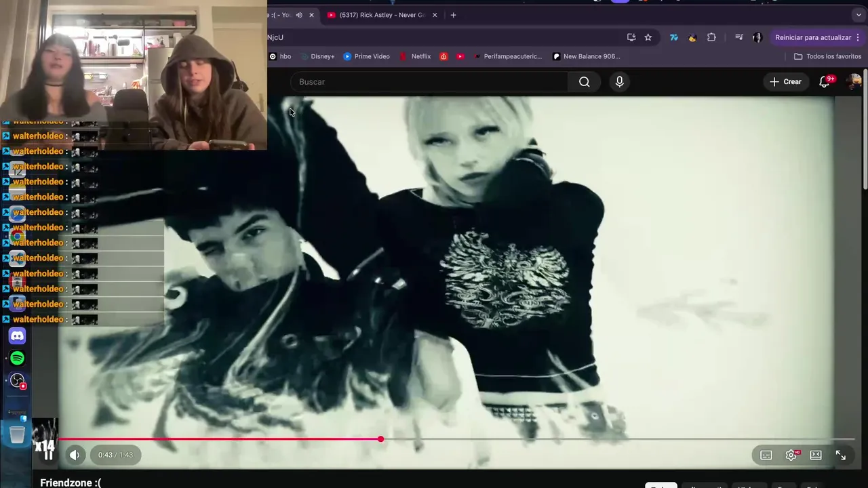Expand the tab search dropdown

click(x=859, y=15)
